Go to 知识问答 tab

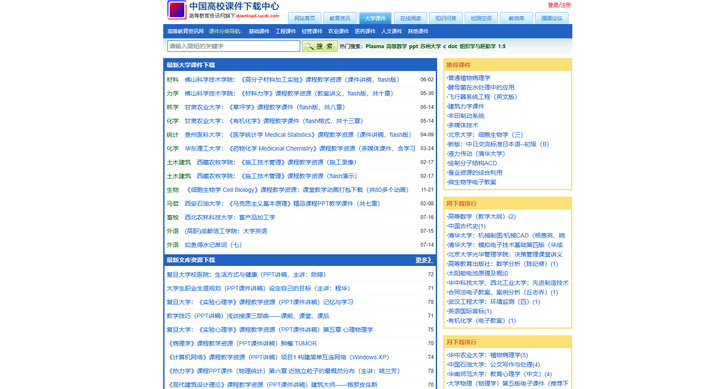tap(446, 18)
